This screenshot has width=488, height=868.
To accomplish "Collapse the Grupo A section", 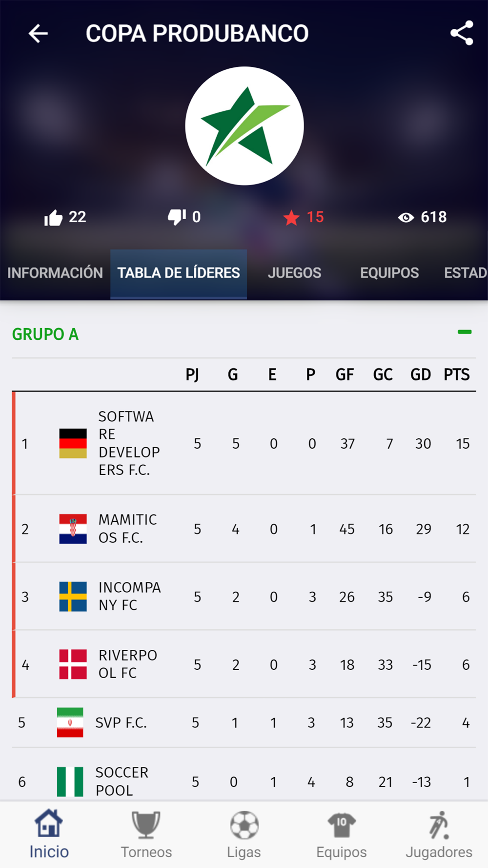I will pos(464,332).
